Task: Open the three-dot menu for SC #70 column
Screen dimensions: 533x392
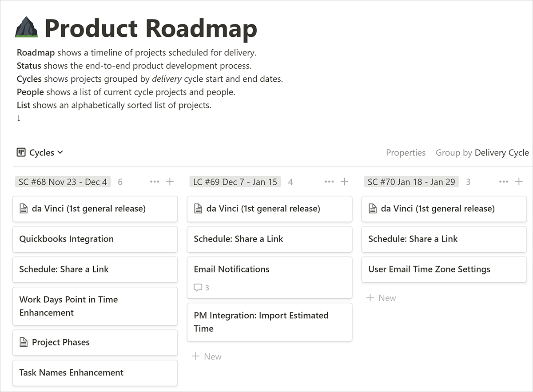Action: [x=504, y=182]
